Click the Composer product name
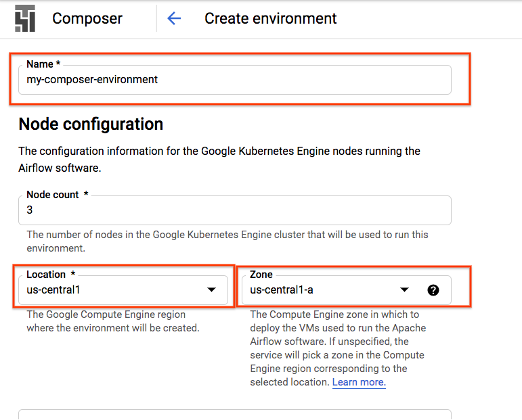 (87, 18)
